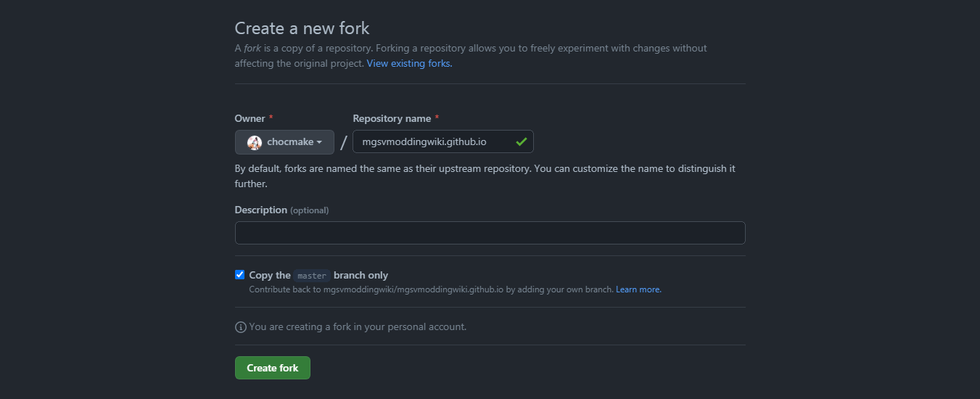
Task: Click the green Create fork button
Action: point(272,368)
